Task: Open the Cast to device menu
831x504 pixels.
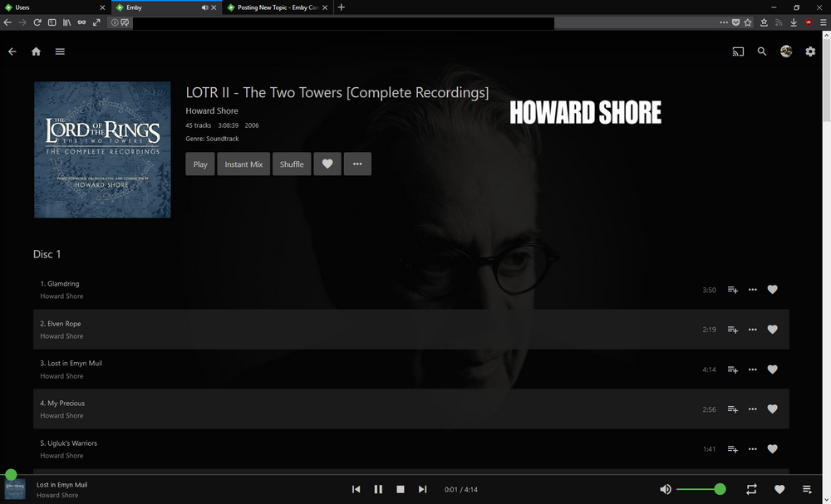Action: pyautogui.click(x=738, y=51)
